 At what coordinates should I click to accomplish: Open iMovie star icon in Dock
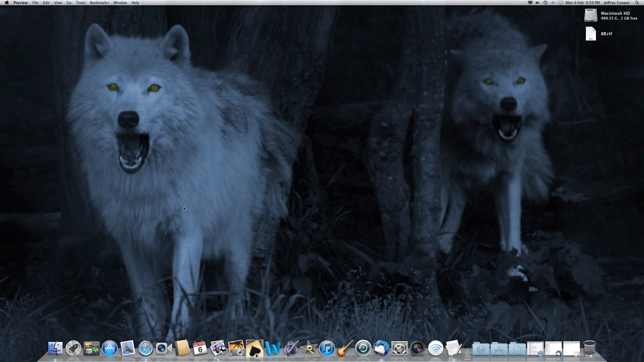click(309, 348)
